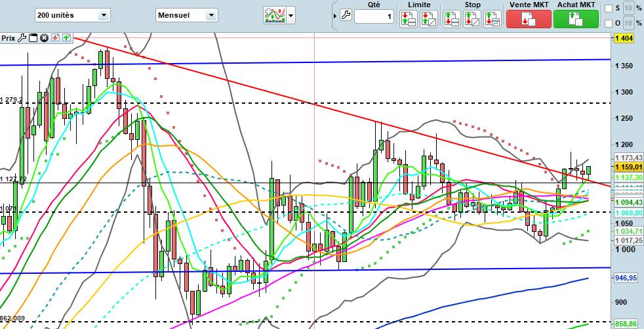Click Limite label in order toolbar
This screenshot has width=644, height=329.
(419, 5)
